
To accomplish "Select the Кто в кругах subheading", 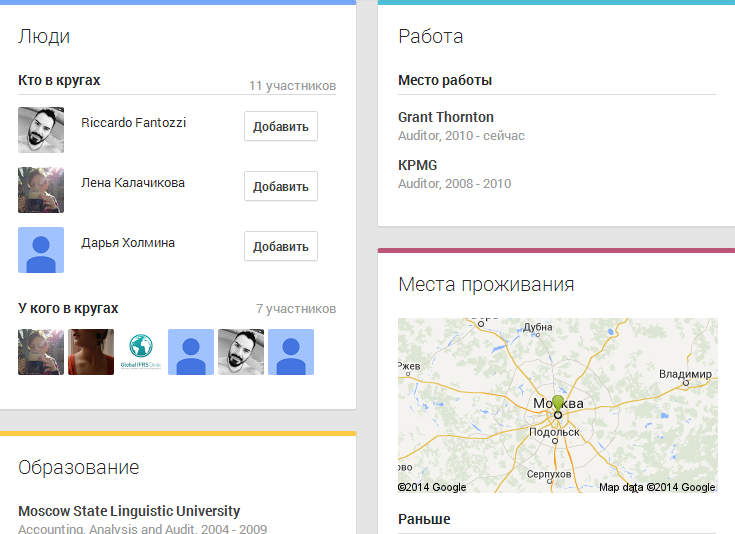I will click(59, 80).
